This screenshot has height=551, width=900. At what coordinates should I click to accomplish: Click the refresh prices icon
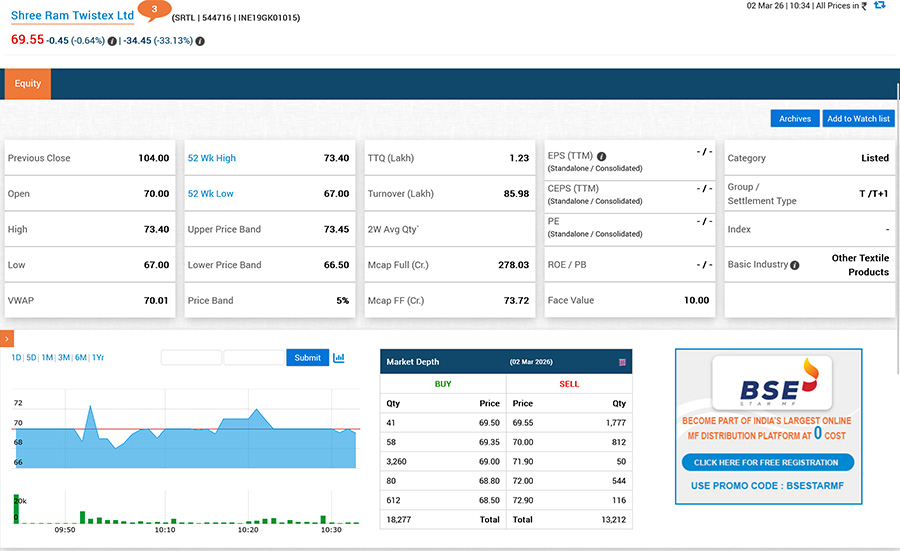pos(880,6)
